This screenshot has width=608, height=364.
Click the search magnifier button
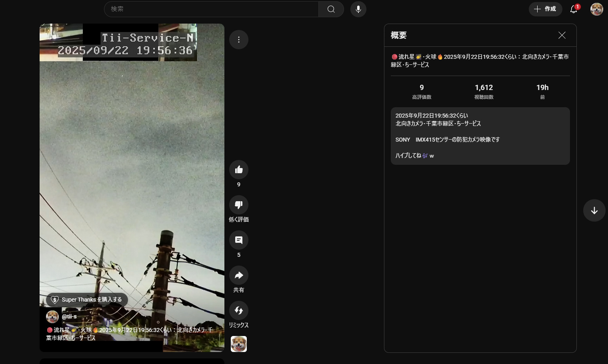point(331,9)
